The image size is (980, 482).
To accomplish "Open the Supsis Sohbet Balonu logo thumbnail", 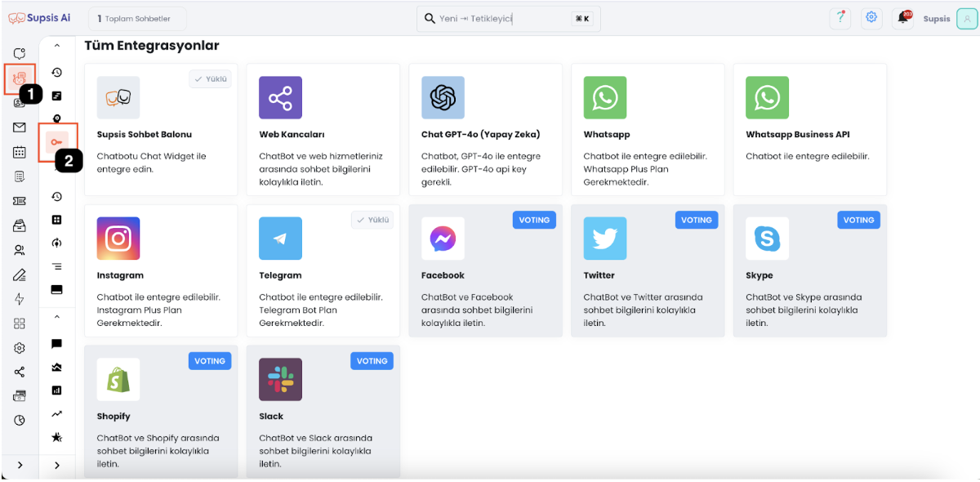I will click(x=118, y=98).
